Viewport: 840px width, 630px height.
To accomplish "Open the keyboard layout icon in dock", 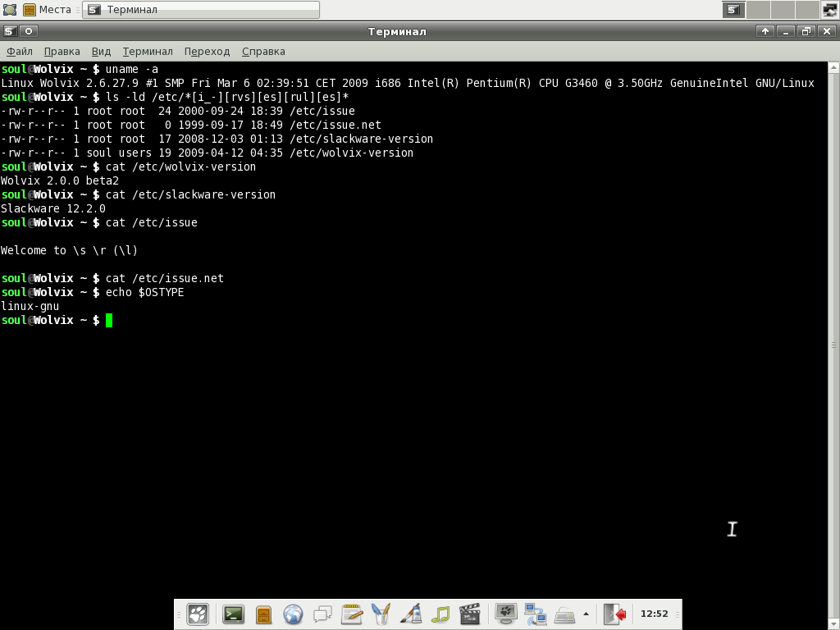I will point(564,615).
